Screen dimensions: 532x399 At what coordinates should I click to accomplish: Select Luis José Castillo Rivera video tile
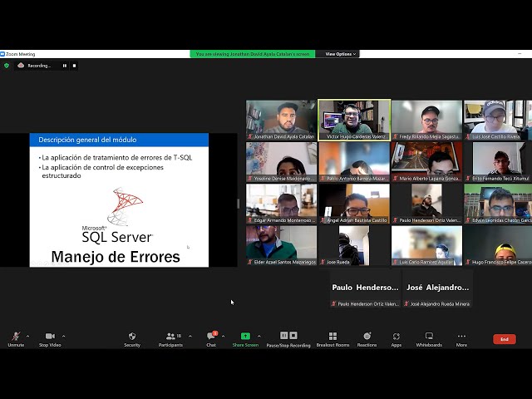498,120
